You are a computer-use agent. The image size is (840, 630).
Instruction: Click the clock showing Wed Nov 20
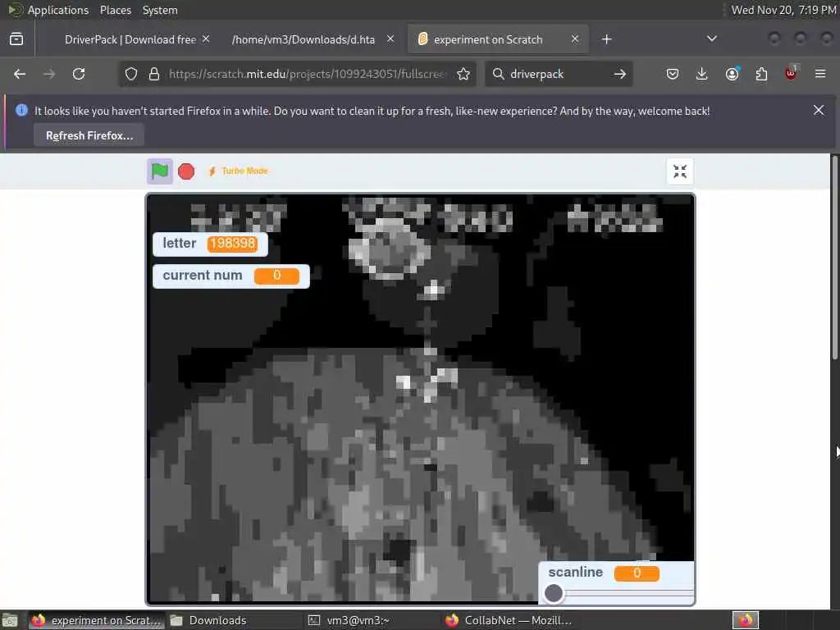(x=783, y=10)
